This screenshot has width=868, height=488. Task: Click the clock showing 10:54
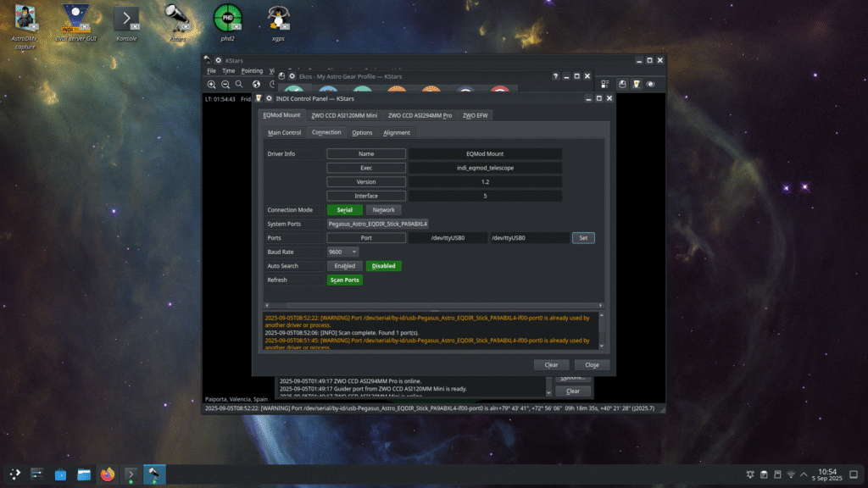[827, 471]
